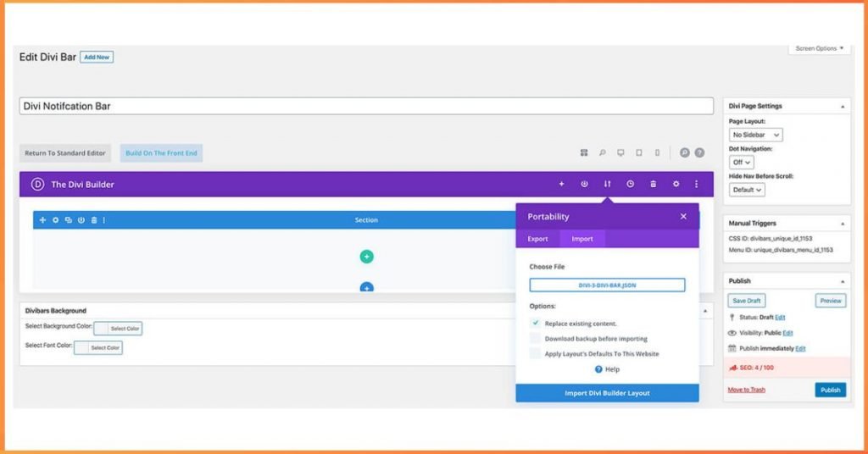This screenshot has height=454, width=868.
Task: Collapse the Manual Triggers box
Action: [x=843, y=224]
